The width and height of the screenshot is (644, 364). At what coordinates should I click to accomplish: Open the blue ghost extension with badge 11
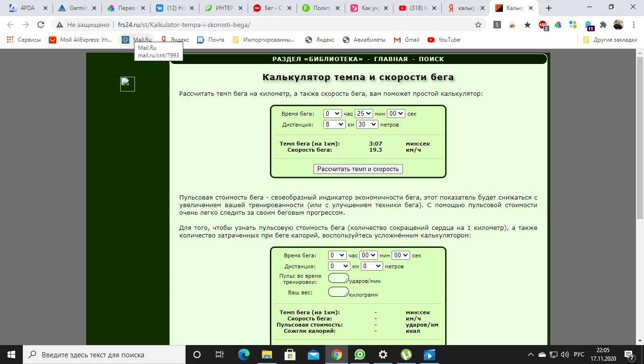tap(589, 26)
